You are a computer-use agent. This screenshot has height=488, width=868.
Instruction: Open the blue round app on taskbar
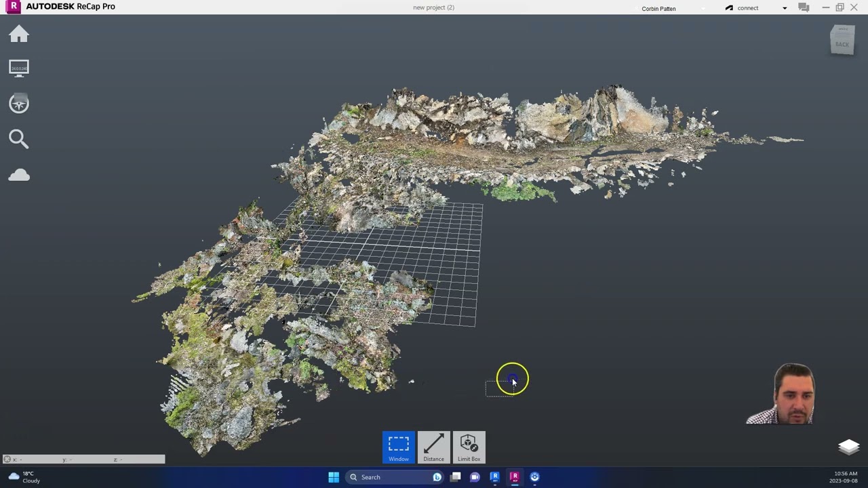pyautogui.click(x=535, y=477)
